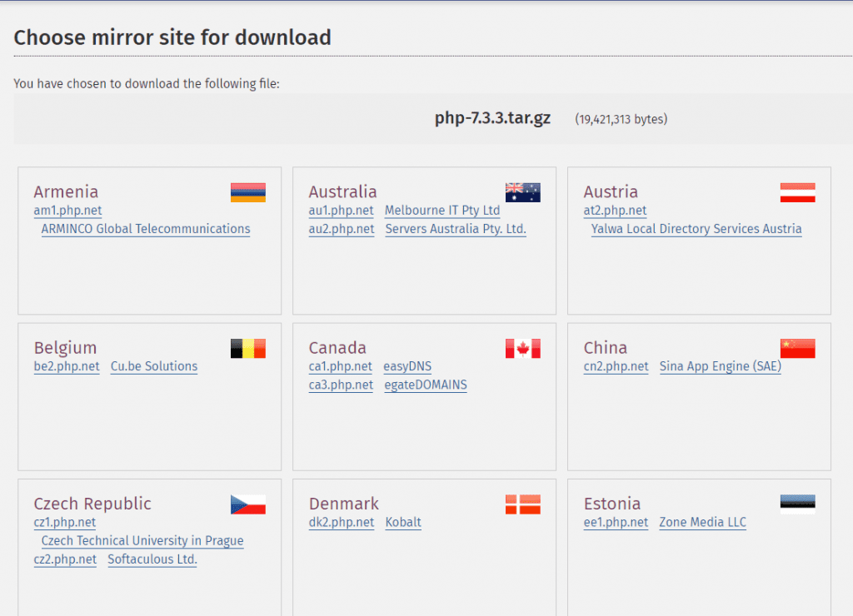
Task: Click the 19,421,313 bytes file size
Action: [621, 120]
